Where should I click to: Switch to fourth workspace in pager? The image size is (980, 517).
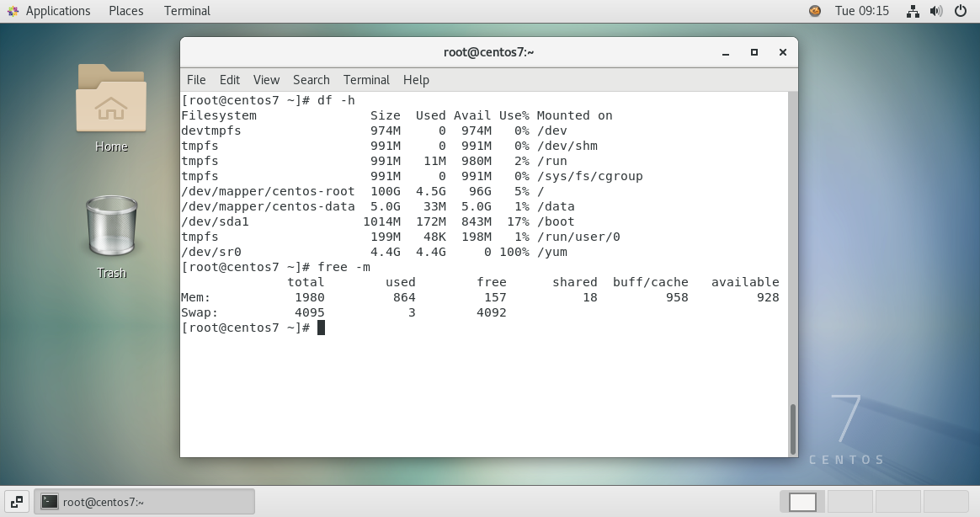tap(946, 501)
